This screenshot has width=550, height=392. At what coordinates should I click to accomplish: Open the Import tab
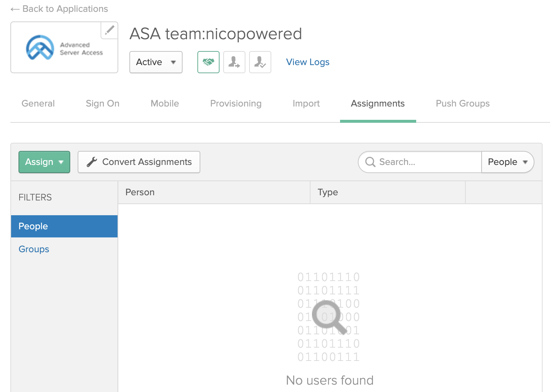click(x=306, y=104)
